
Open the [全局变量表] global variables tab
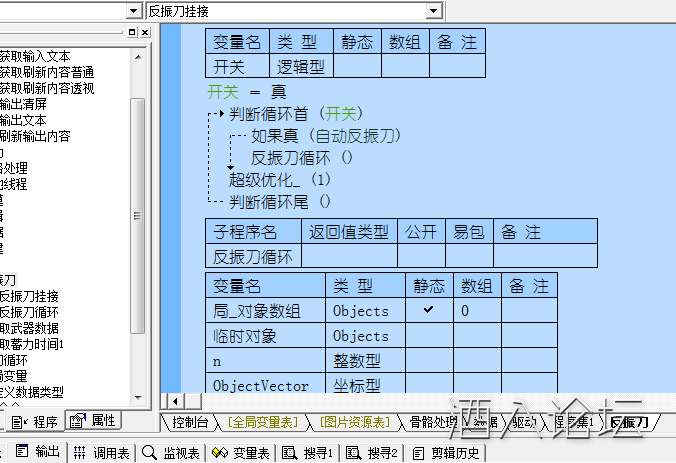pyautogui.click(x=263, y=422)
